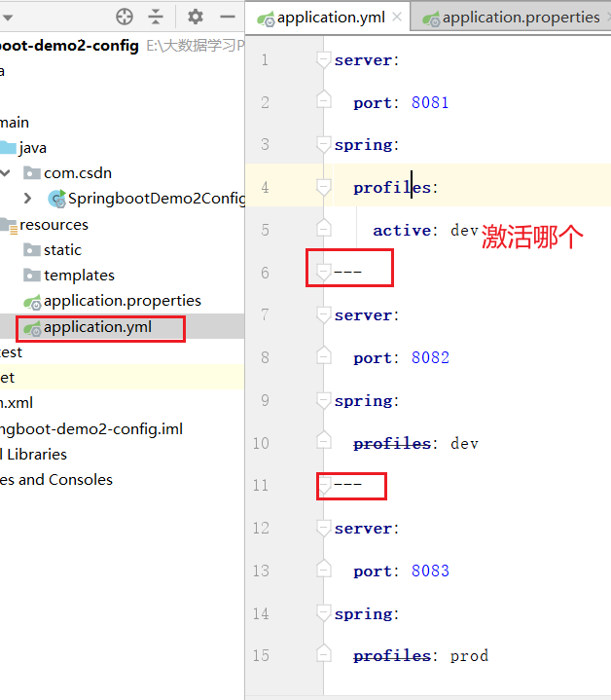Click the port value 8082
611x700 pixels.
(x=430, y=357)
